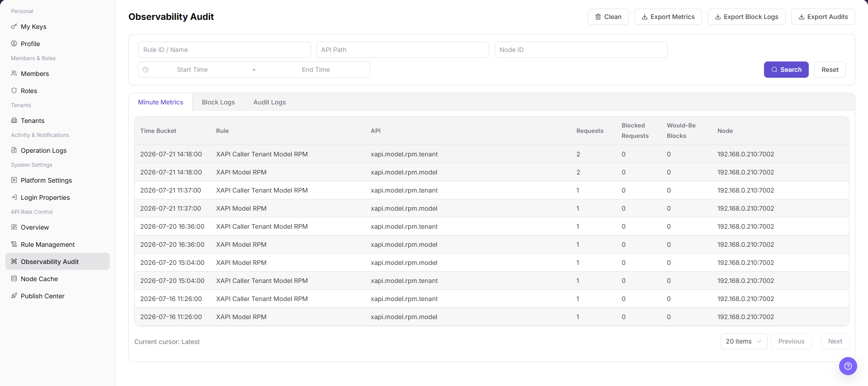Click the Rule Management icon
The width and height of the screenshot is (868, 386).
[14, 244]
